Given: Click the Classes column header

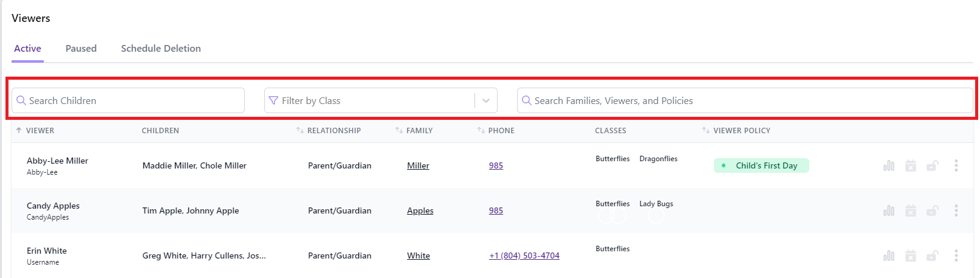Looking at the screenshot, I should coord(611,131).
